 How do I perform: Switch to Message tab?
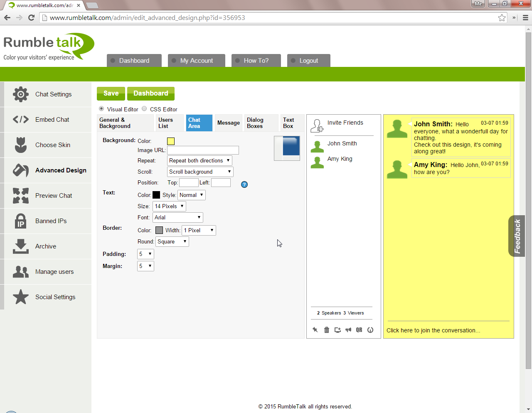pyautogui.click(x=229, y=123)
